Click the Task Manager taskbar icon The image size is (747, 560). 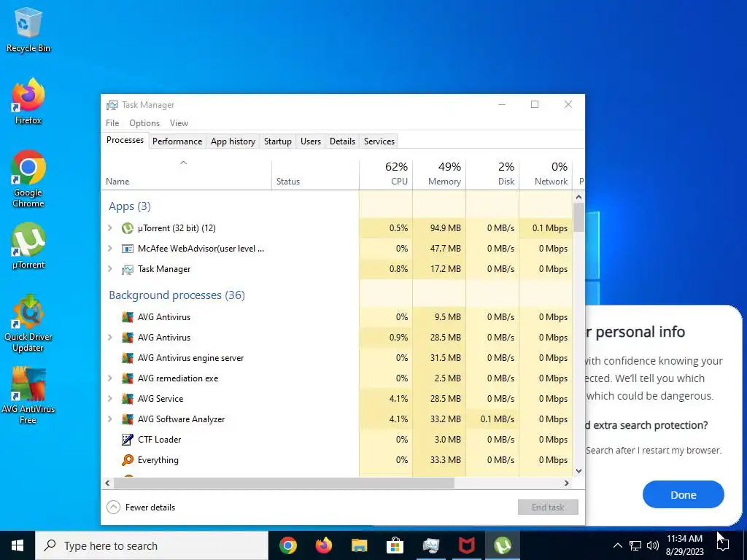click(430, 545)
